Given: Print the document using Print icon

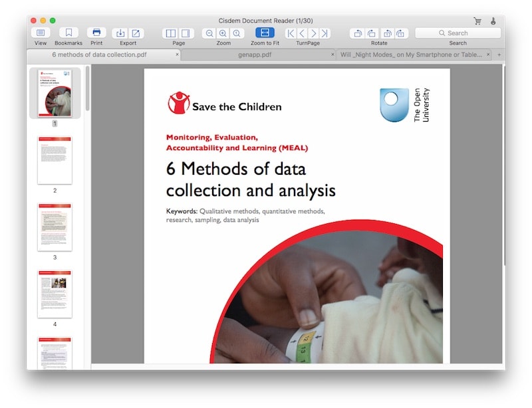Looking at the screenshot, I should point(96,33).
